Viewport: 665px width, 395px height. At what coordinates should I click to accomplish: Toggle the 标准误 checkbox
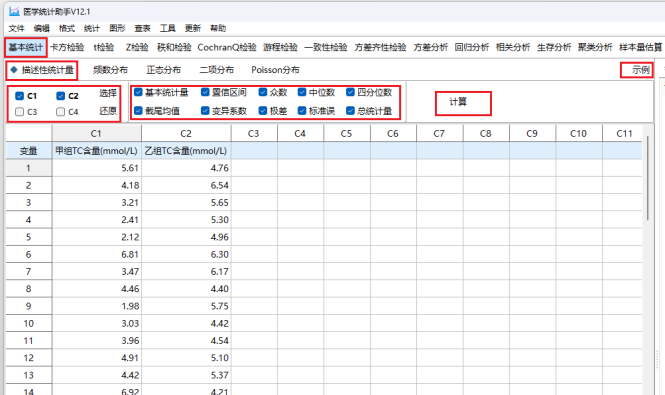[x=302, y=111]
